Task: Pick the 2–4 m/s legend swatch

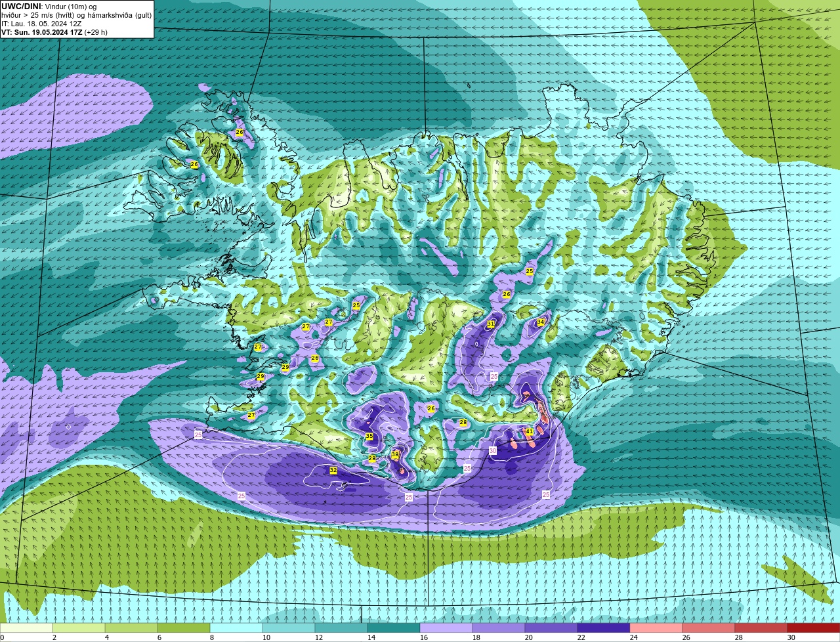Action: coord(79,628)
